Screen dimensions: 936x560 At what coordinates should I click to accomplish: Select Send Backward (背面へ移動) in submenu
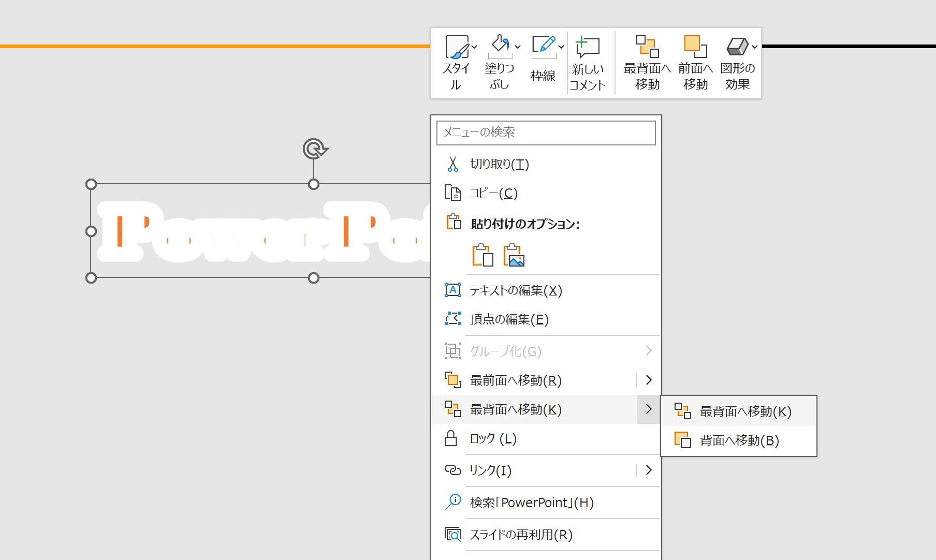[739, 440]
